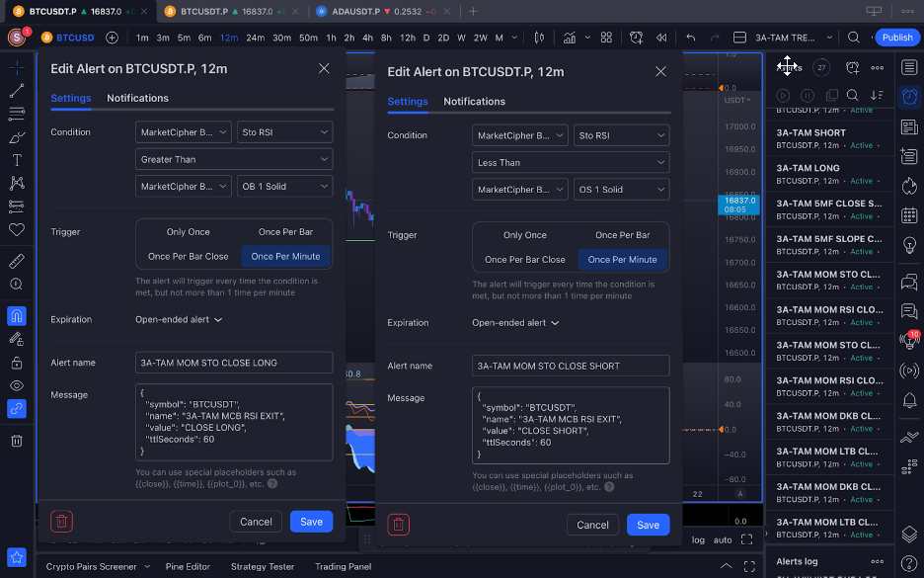Open the Strategy Tester tab
Image resolution: width=924 pixels, height=578 pixels.
click(263, 567)
